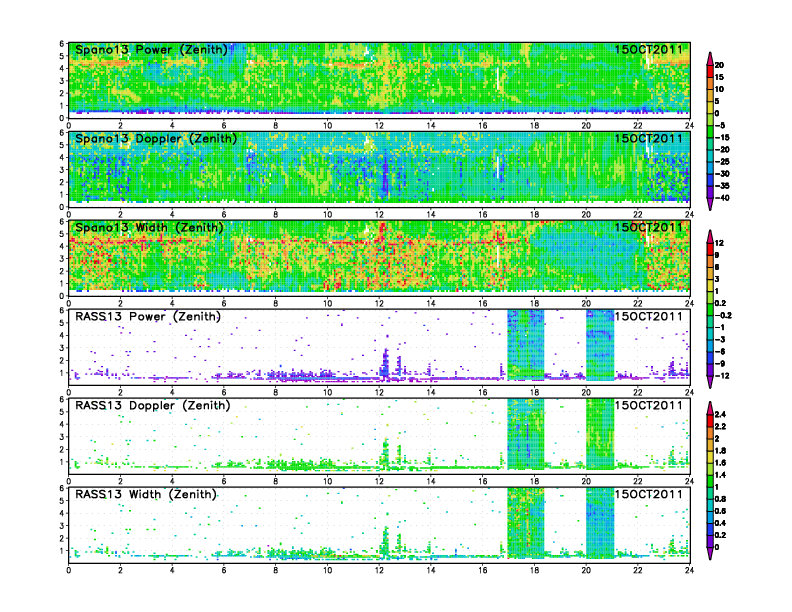Click red segment of the top colorbar
The height and width of the screenshot is (612, 792).
coord(710,71)
